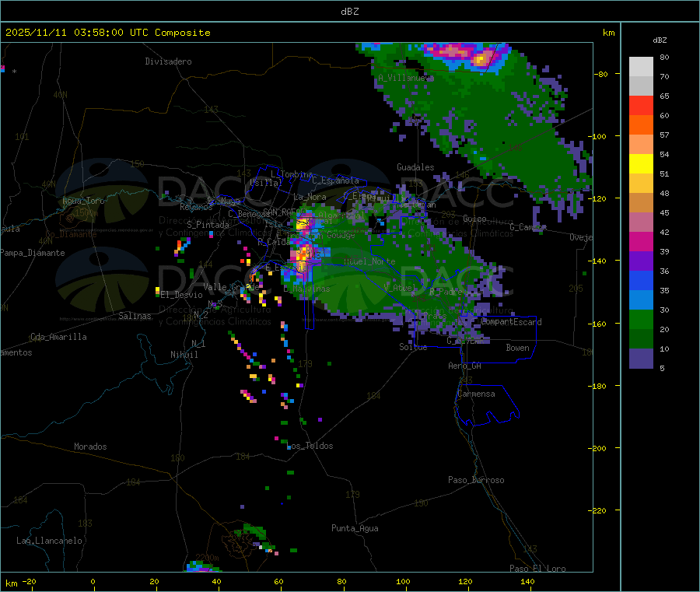The image size is (700, 592).
Task: Click the CompantEscard place label
Action: tap(511, 322)
